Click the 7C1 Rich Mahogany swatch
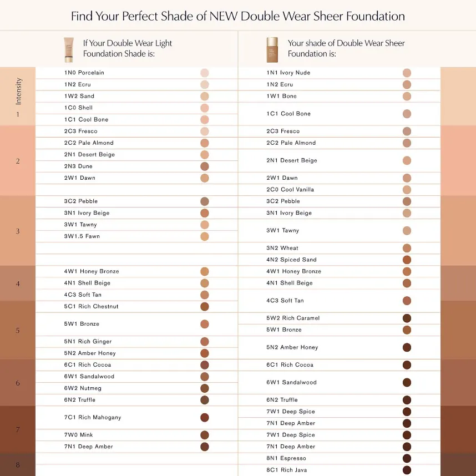This screenshot has width=476, height=476. click(205, 417)
